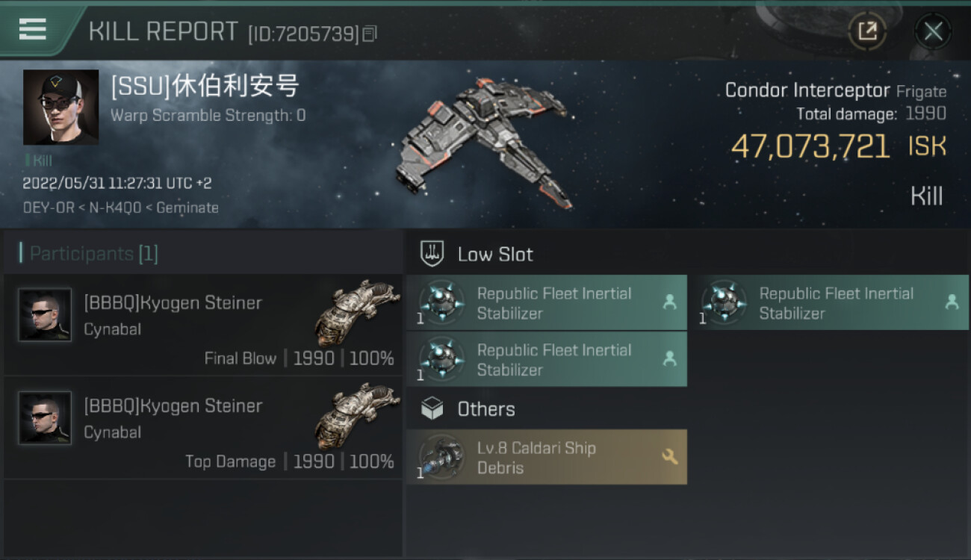Click the wrench icon on Caldari Debris
This screenshot has height=560, width=971.
[669, 457]
